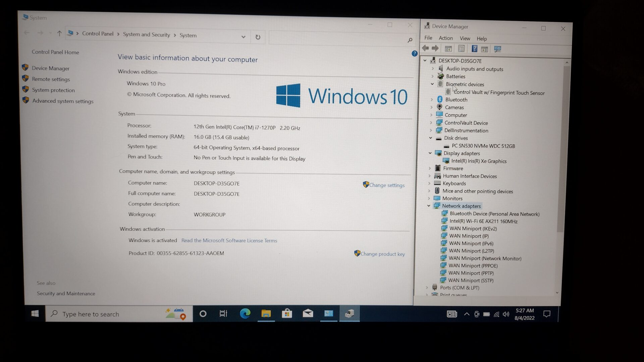Screen dimensions: 644x362
Task: Open Remote settings in sidebar
Action: pos(51,79)
